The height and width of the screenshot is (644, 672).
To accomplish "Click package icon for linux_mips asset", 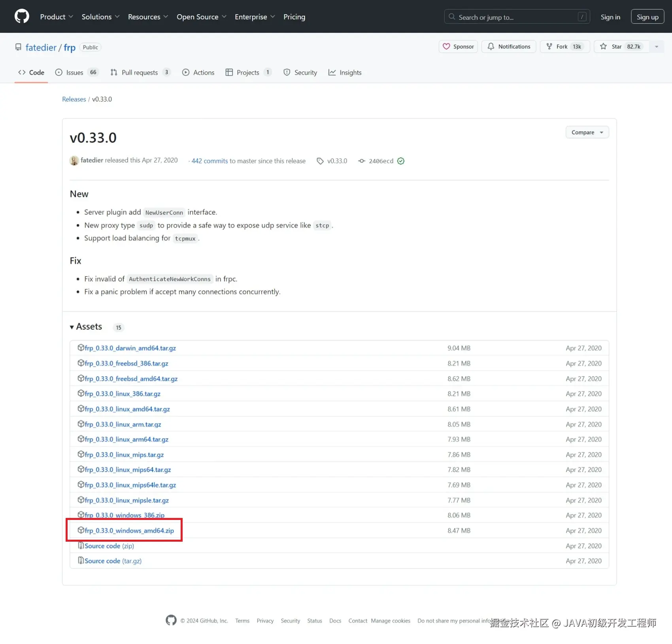I will (x=81, y=454).
